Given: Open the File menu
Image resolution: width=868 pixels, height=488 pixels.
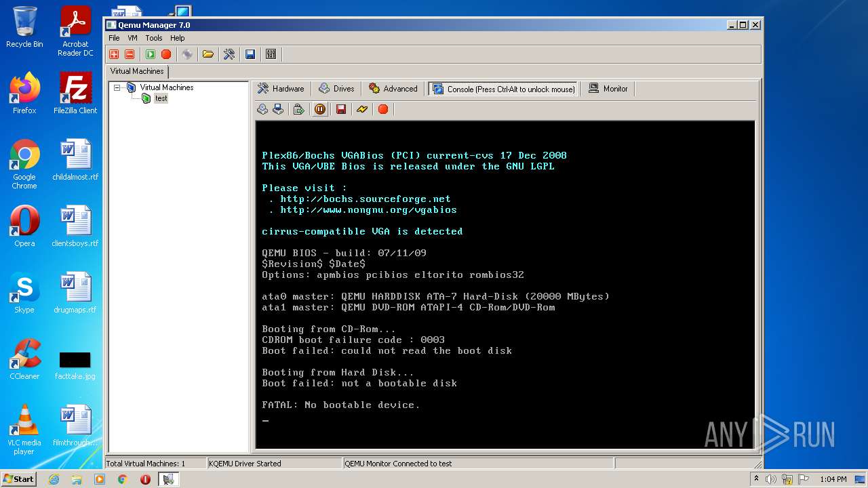Looking at the screenshot, I should point(114,38).
